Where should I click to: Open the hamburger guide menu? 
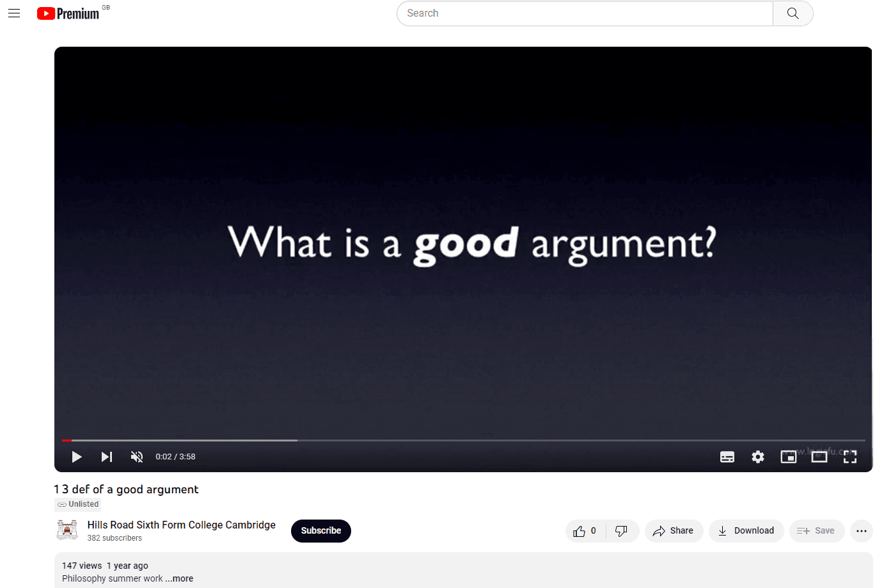(14, 13)
